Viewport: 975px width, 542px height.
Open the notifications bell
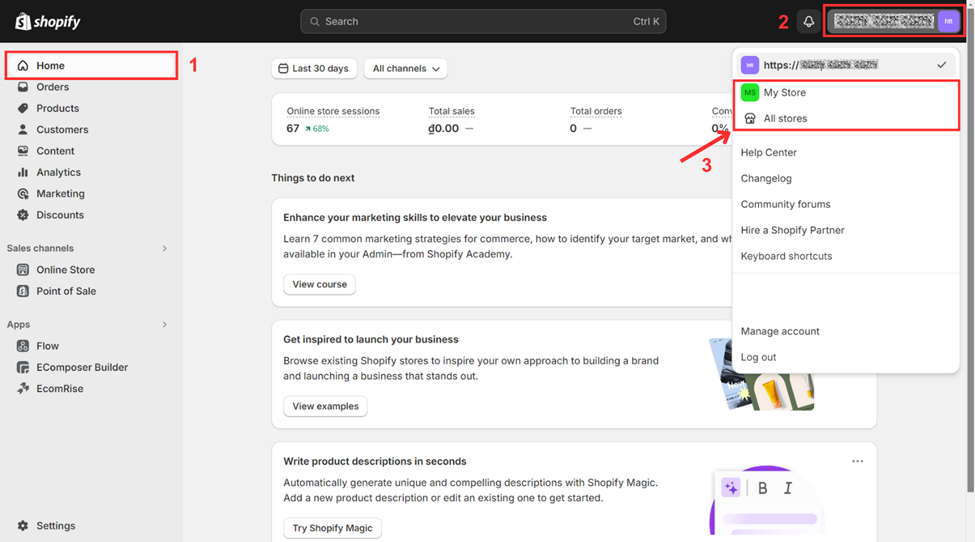pyautogui.click(x=808, y=22)
